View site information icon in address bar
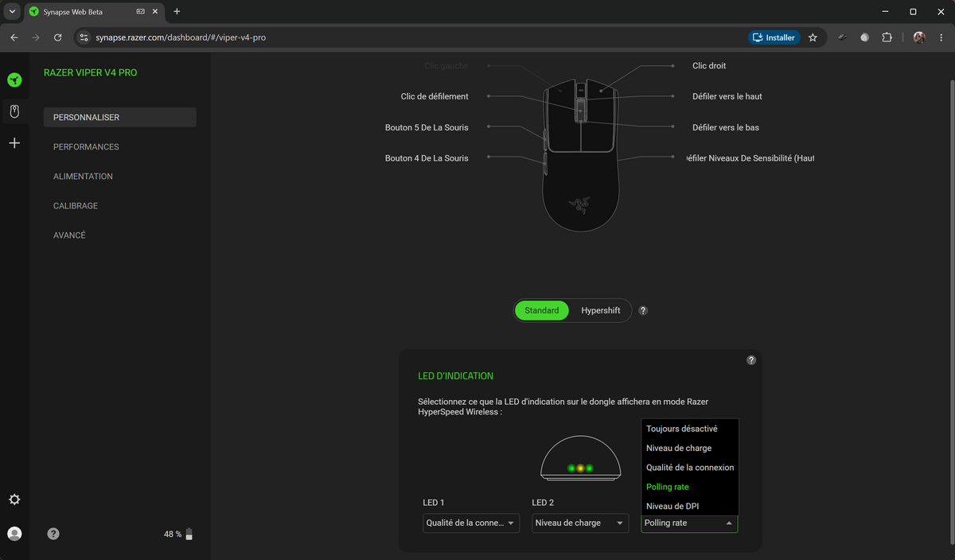The height and width of the screenshot is (560, 955). 84,37
